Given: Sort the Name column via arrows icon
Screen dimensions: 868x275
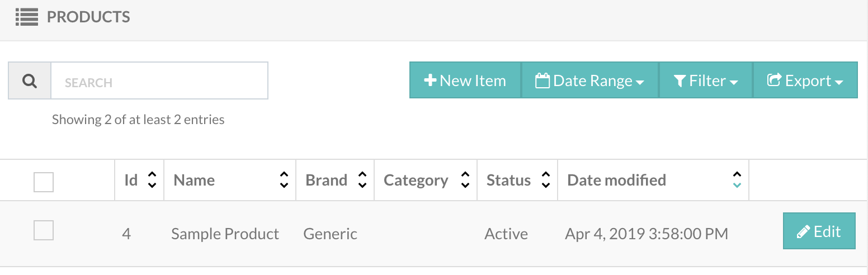Looking at the screenshot, I should point(284,180).
